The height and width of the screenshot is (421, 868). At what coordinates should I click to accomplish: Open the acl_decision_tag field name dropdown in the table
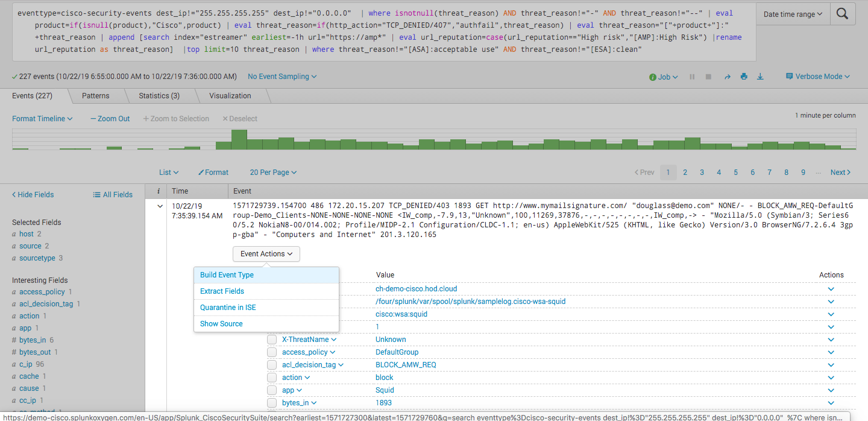click(313, 365)
